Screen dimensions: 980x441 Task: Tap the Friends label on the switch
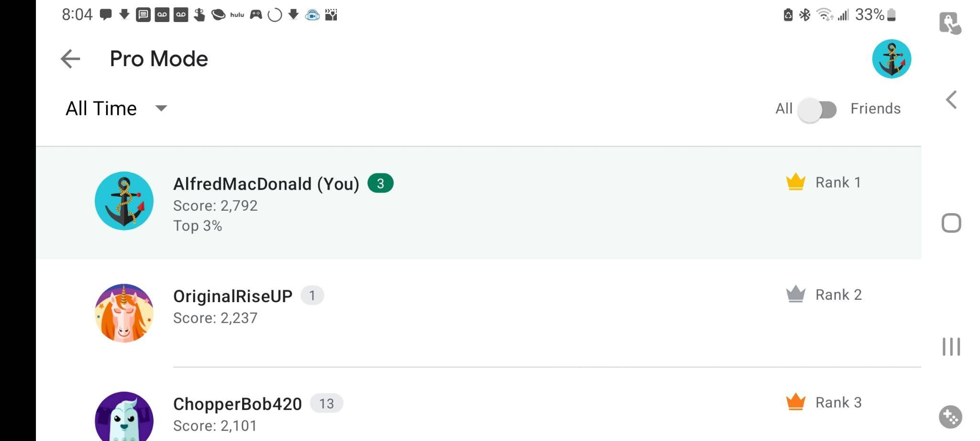tap(876, 108)
